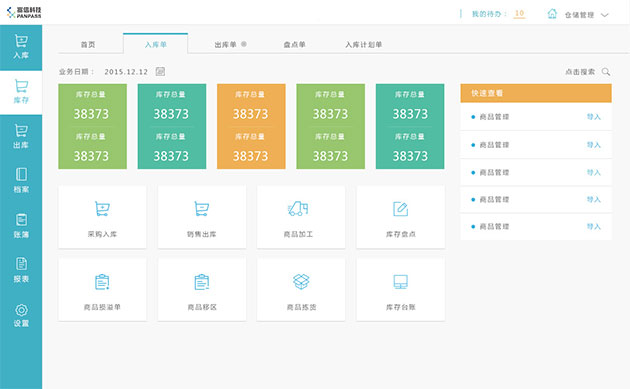This screenshot has height=389, width=630.
Task: Click 导入 link in first 商品管理 row
Action: [x=593, y=117]
